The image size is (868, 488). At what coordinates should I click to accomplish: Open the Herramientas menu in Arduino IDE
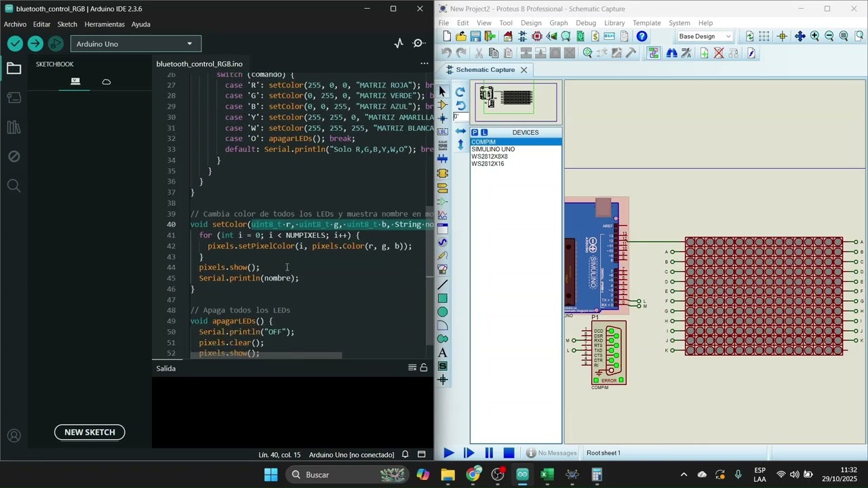(104, 24)
